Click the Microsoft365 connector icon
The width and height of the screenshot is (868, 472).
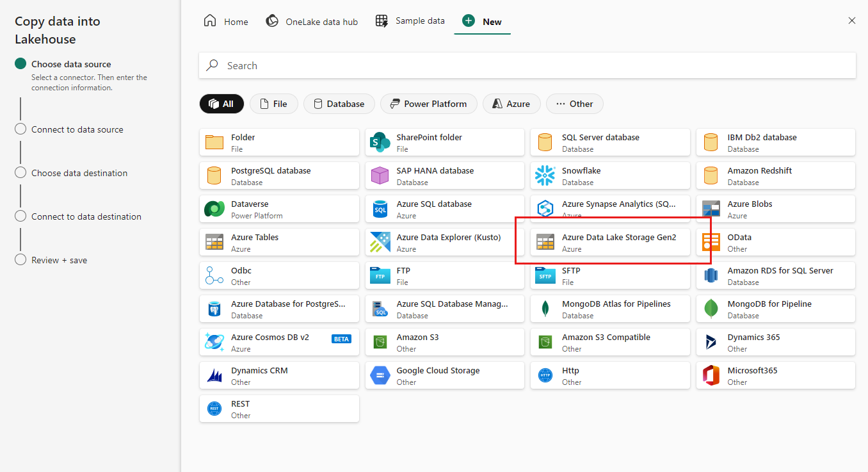click(x=711, y=375)
